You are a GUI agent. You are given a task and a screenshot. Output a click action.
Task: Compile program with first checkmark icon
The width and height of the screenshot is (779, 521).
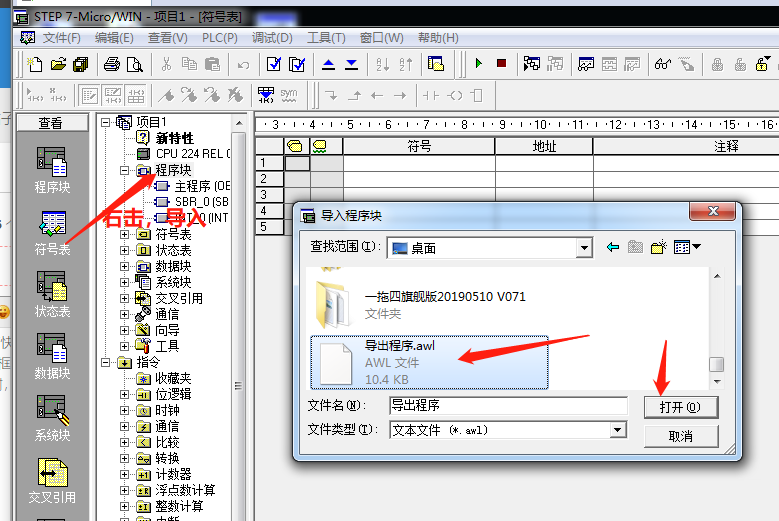[x=274, y=64]
